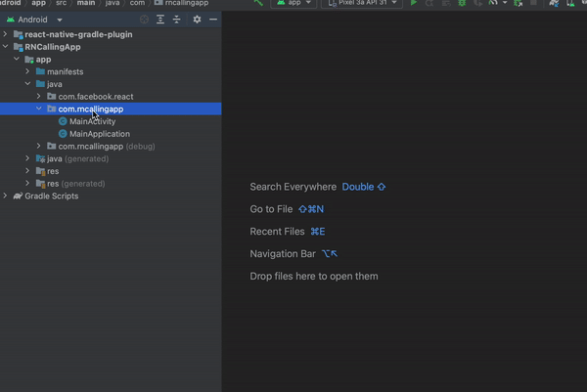Click the Collapse All icon in project panel
This screenshot has height=392, width=587.
click(177, 20)
